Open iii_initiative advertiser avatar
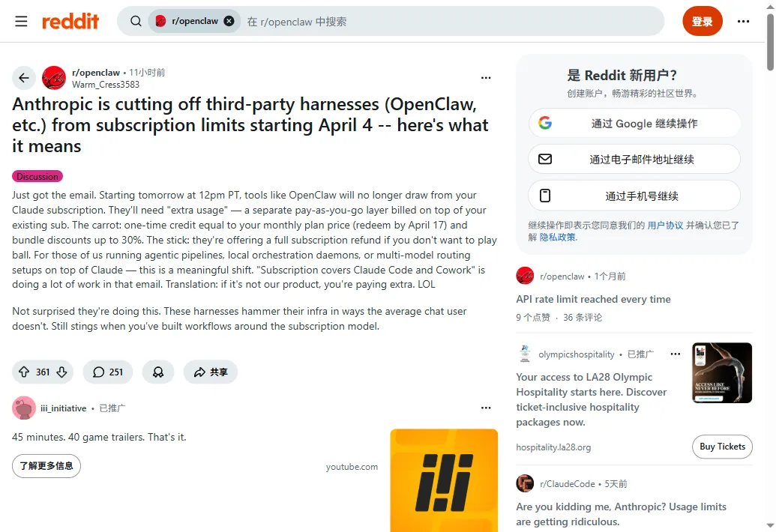 [x=24, y=408]
